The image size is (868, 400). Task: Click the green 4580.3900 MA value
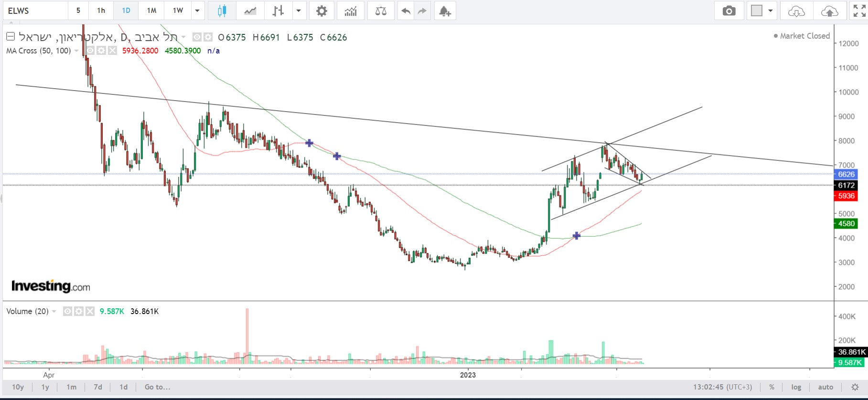click(x=183, y=51)
